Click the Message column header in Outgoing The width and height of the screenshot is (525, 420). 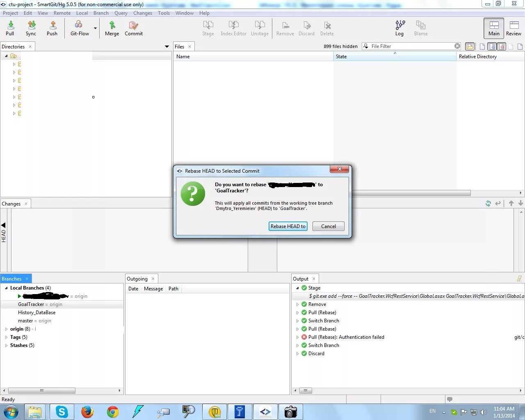coord(153,289)
